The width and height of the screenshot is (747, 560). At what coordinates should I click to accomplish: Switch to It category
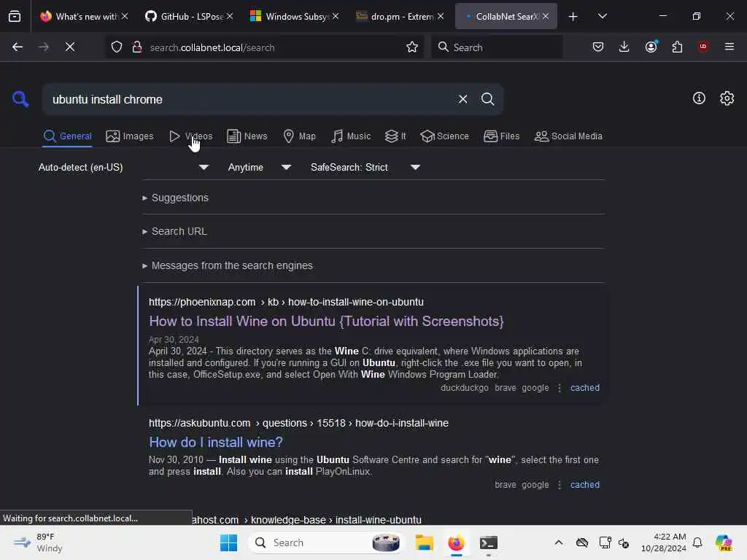coord(395,136)
